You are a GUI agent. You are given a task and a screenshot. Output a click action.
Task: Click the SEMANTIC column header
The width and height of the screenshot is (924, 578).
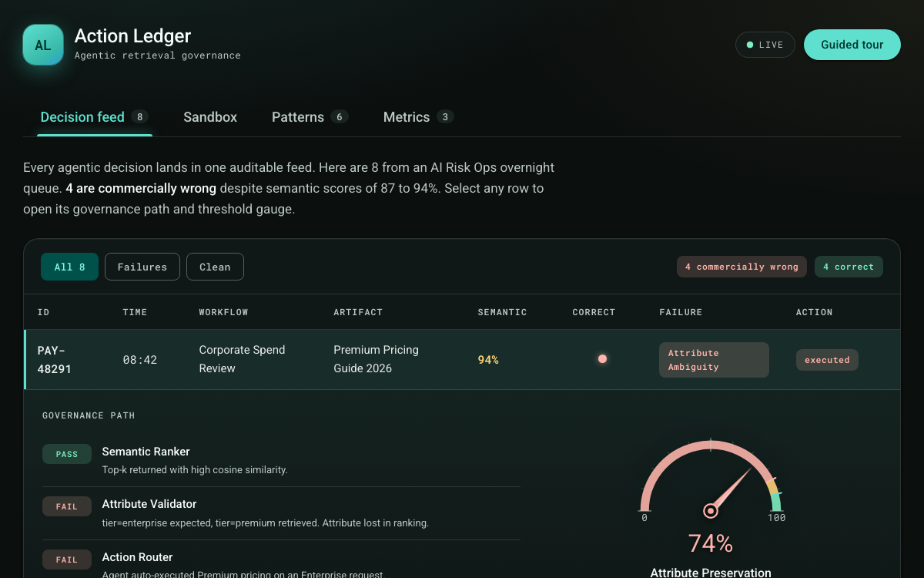(502, 312)
